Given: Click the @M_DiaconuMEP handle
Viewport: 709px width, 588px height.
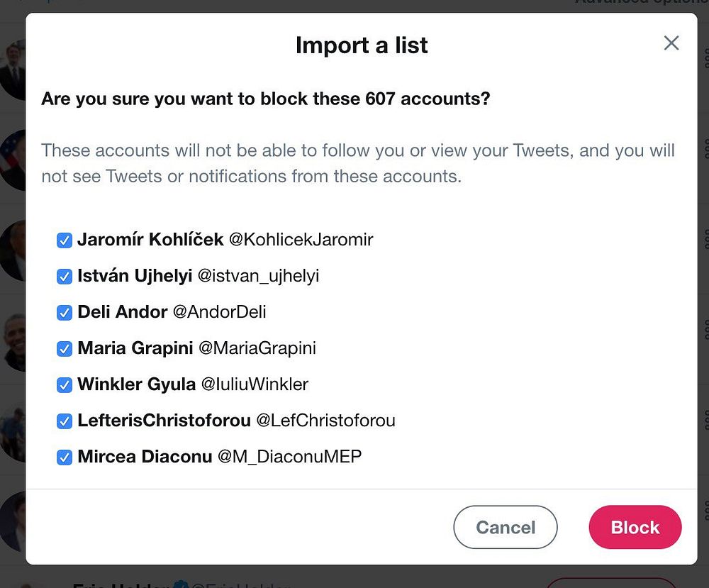Looking at the screenshot, I should 289,457.
